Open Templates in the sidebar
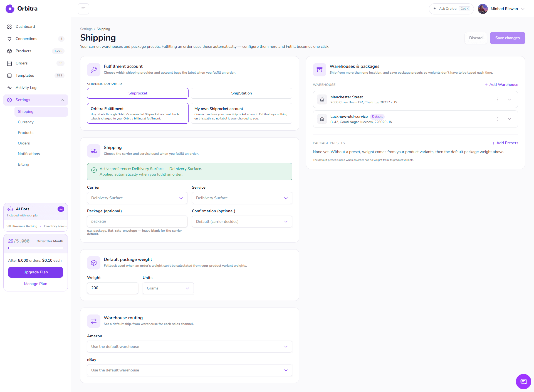The width and height of the screenshot is (534, 392). (x=36, y=75)
